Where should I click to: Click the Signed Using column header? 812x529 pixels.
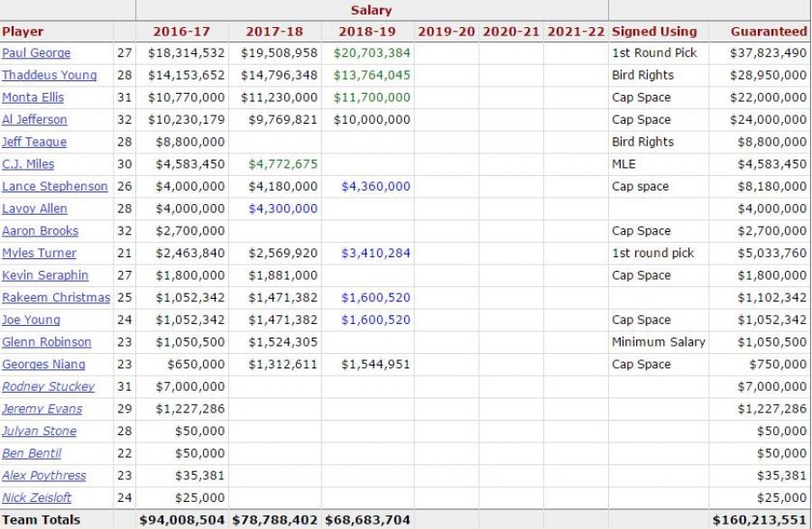(x=654, y=32)
